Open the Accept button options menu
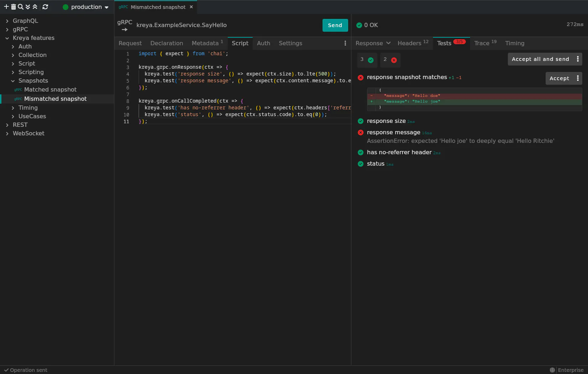 point(578,78)
